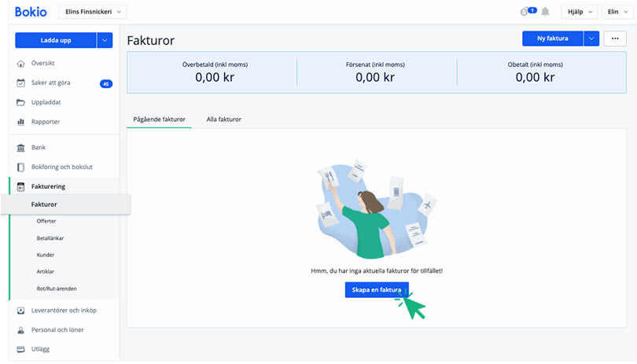Switch to the Alla fakturor tab

218,119
